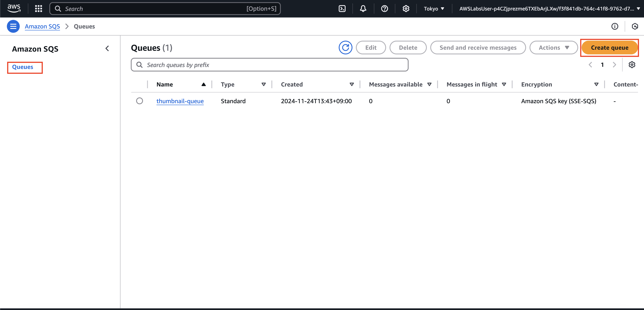Click the Create queue button

[x=609, y=48]
